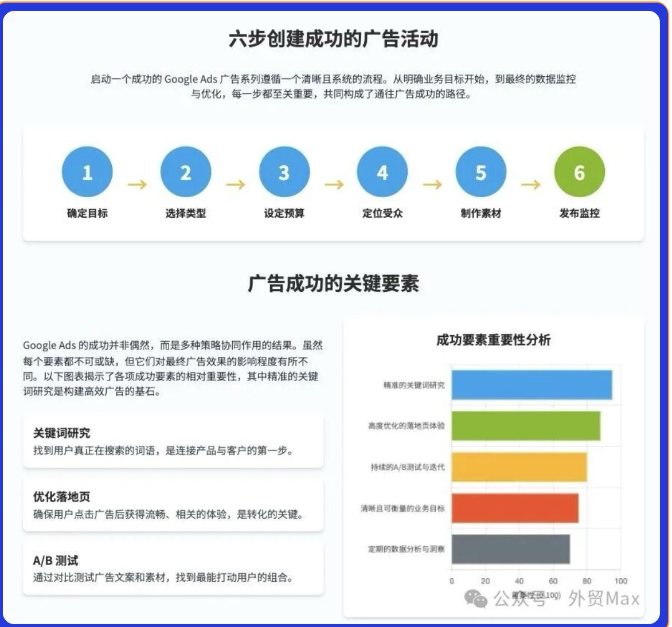Click the blue 精准的关键词研究 bar
This screenshot has height=627, width=672.
(x=532, y=385)
